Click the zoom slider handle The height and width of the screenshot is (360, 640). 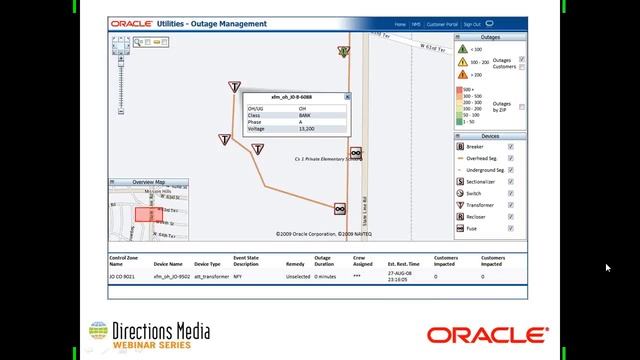[x=121, y=63]
